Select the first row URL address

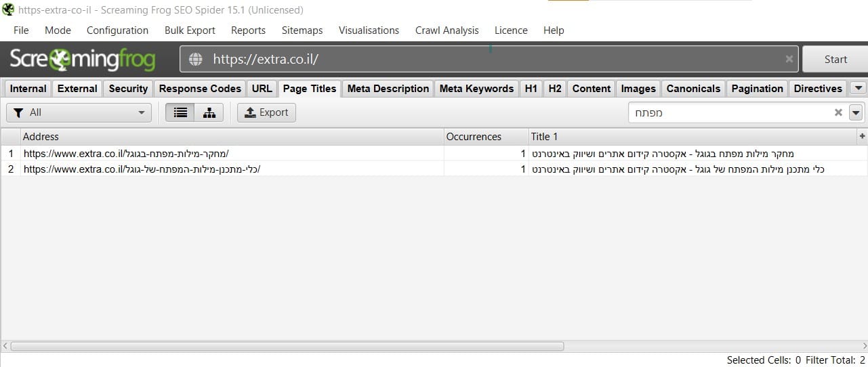131,154
